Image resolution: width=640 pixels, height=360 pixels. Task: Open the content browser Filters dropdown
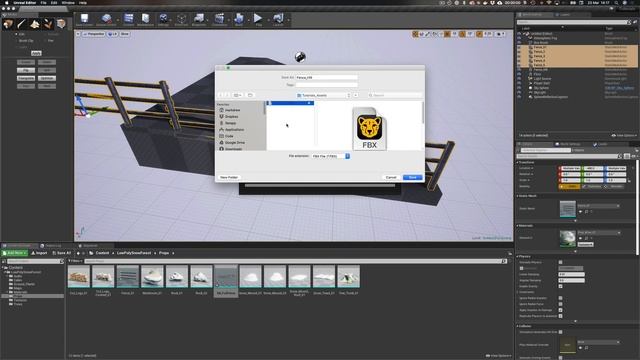pos(76,261)
